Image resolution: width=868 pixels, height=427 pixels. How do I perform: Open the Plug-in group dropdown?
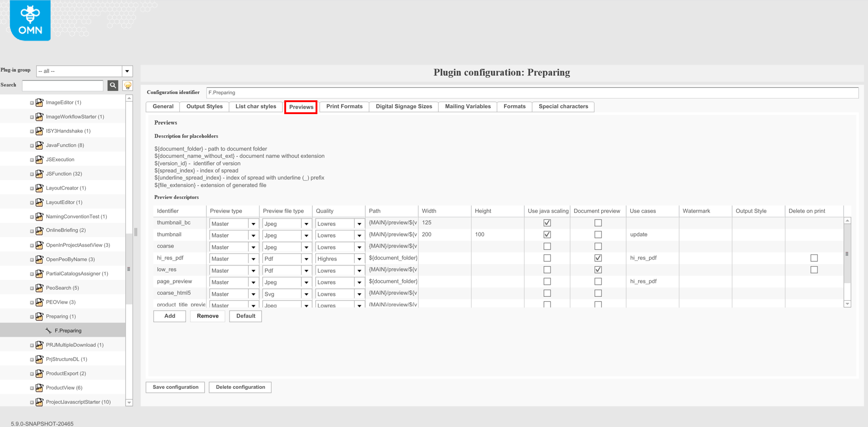(x=127, y=71)
